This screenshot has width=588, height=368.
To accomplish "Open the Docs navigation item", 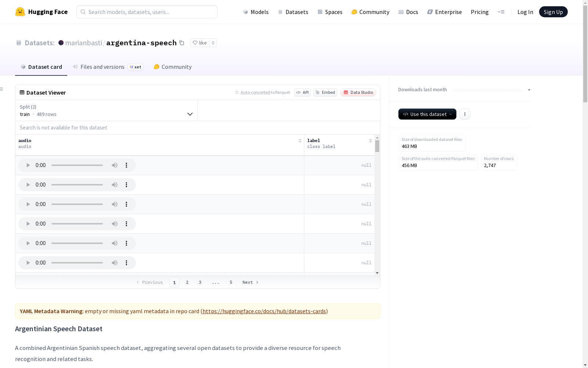I will pos(408,12).
